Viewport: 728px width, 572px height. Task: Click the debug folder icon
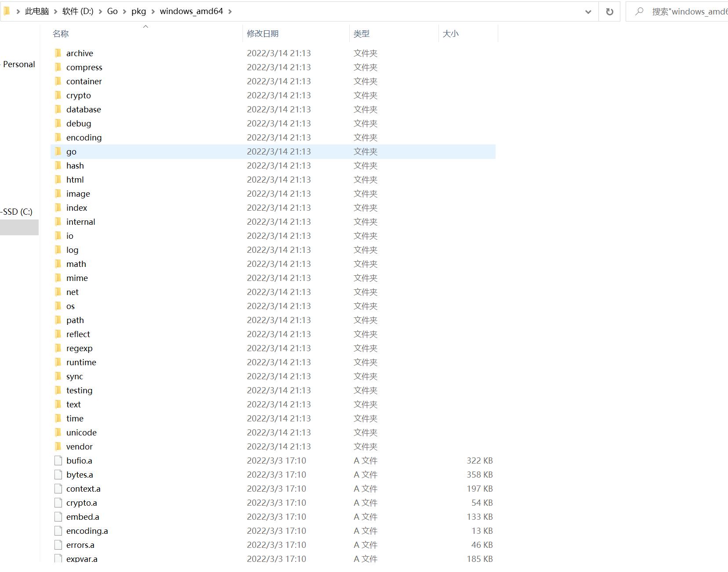pos(58,123)
